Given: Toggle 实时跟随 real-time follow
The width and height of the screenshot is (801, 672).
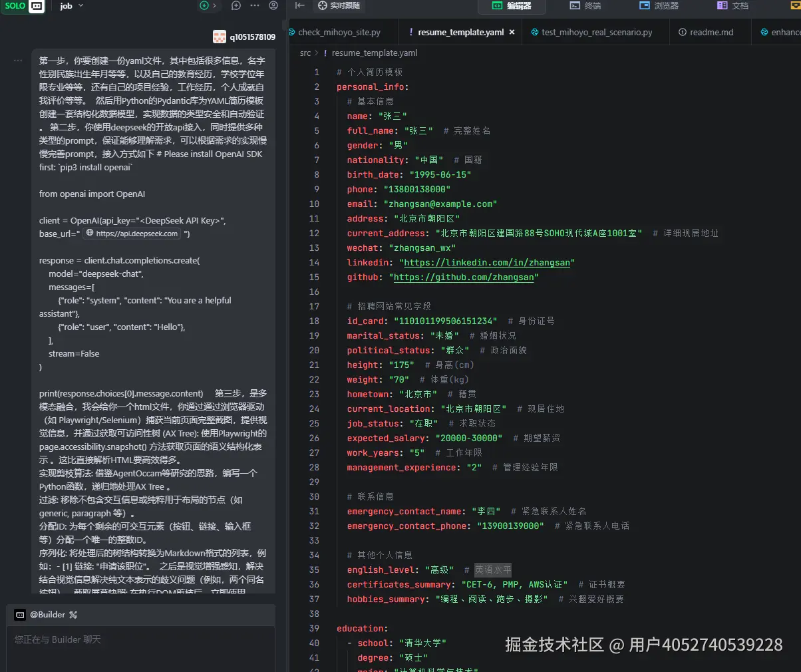Looking at the screenshot, I should pos(339,5).
